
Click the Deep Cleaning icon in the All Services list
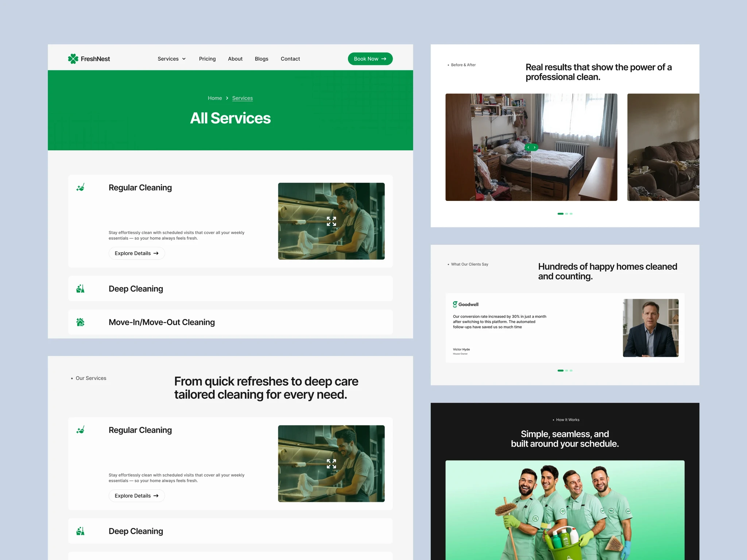pos(81,289)
